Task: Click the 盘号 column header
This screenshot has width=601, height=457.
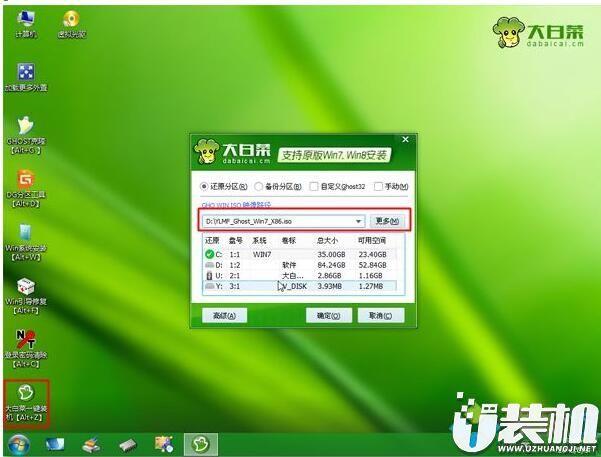Action: [236, 241]
